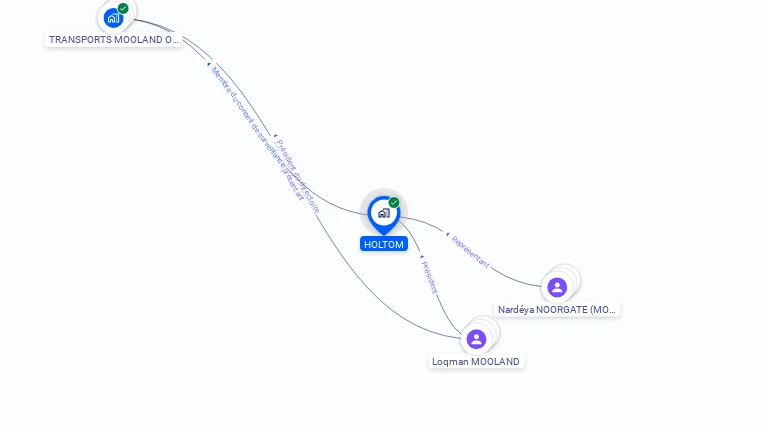Viewport: 768px width, 432px height.
Task: Click the Président edge label near Loqman
Action: point(429,277)
